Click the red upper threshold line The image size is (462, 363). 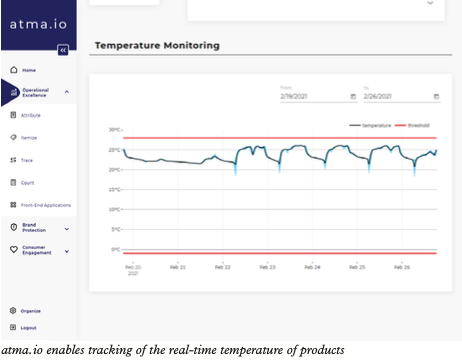point(280,138)
